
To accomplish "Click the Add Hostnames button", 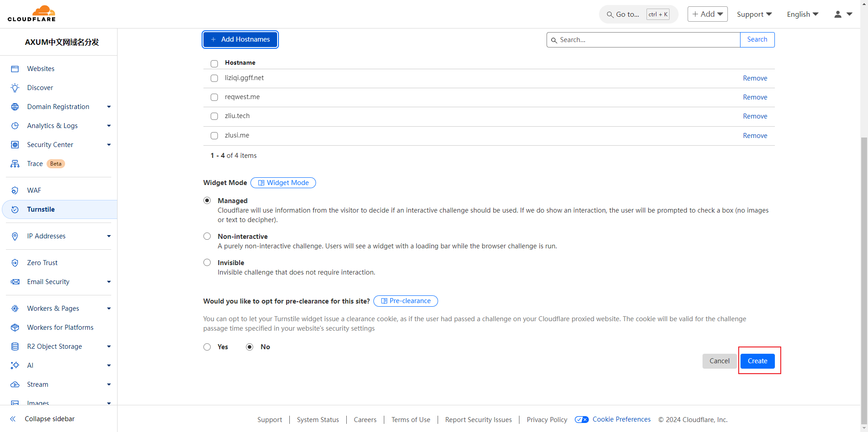I will point(240,39).
